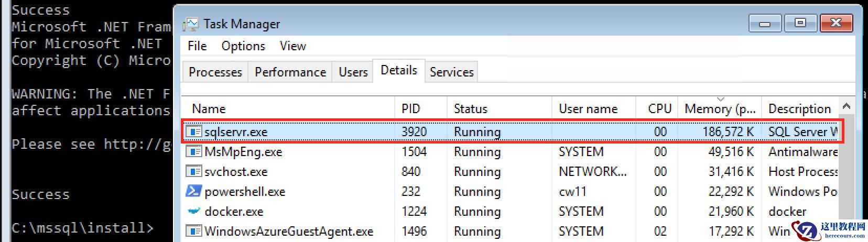The width and height of the screenshot is (868, 242).
Task: Click the docker.exe whale icon
Action: pos(194,211)
